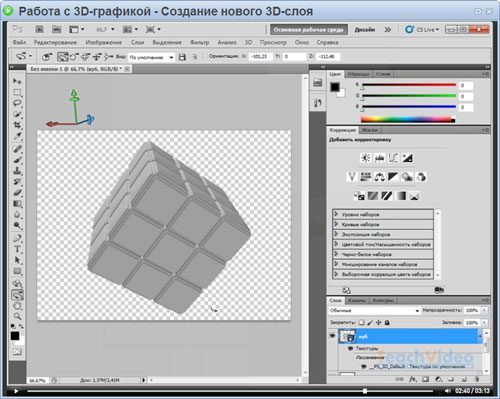This screenshot has height=399, width=500.
Task: Select the Crop tool
Action: [17, 125]
